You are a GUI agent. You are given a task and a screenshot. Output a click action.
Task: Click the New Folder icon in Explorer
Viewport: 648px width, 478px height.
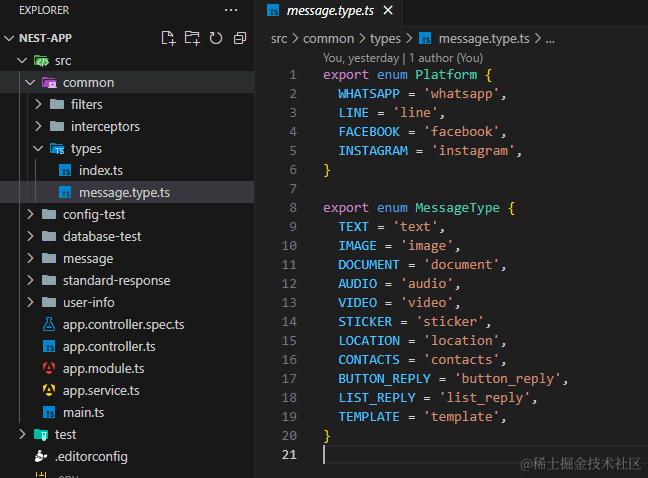(x=192, y=38)
